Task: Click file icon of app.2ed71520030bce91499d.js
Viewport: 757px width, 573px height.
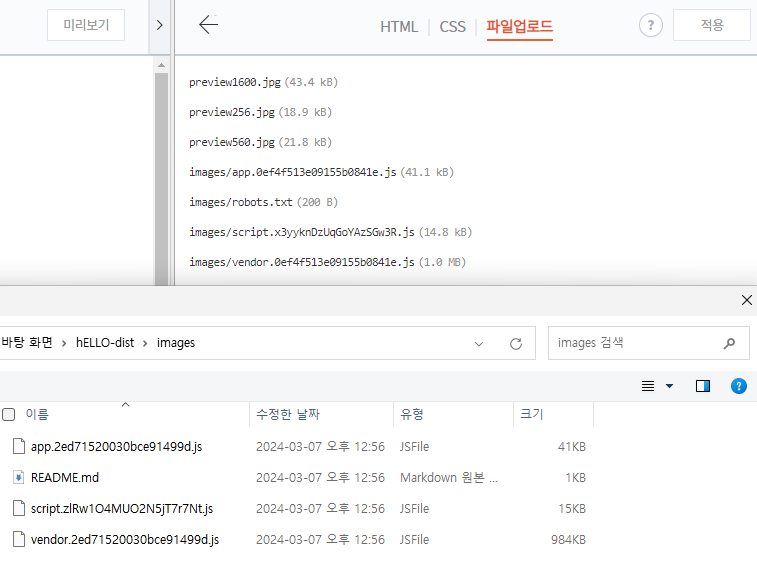Action: [x=19, y=446]
